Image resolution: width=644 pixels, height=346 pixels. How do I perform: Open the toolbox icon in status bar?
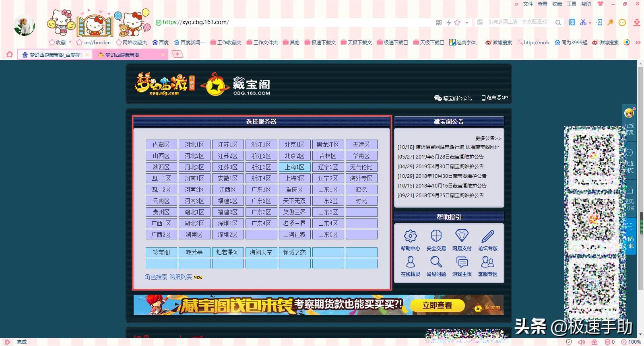(x=594, y=342)
